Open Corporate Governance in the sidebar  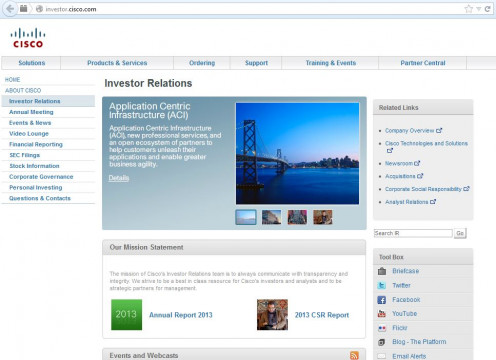pos(41,177)
